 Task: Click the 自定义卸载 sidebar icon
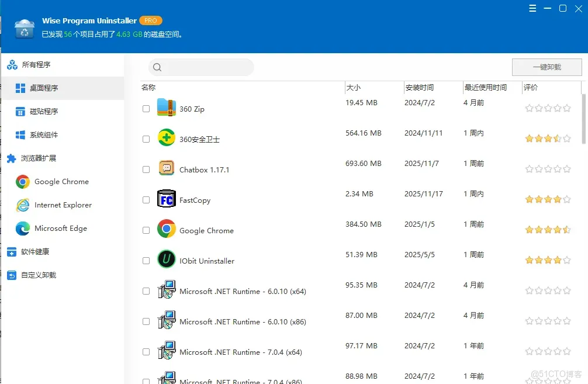pyautogui.click(x=12, y=275)
